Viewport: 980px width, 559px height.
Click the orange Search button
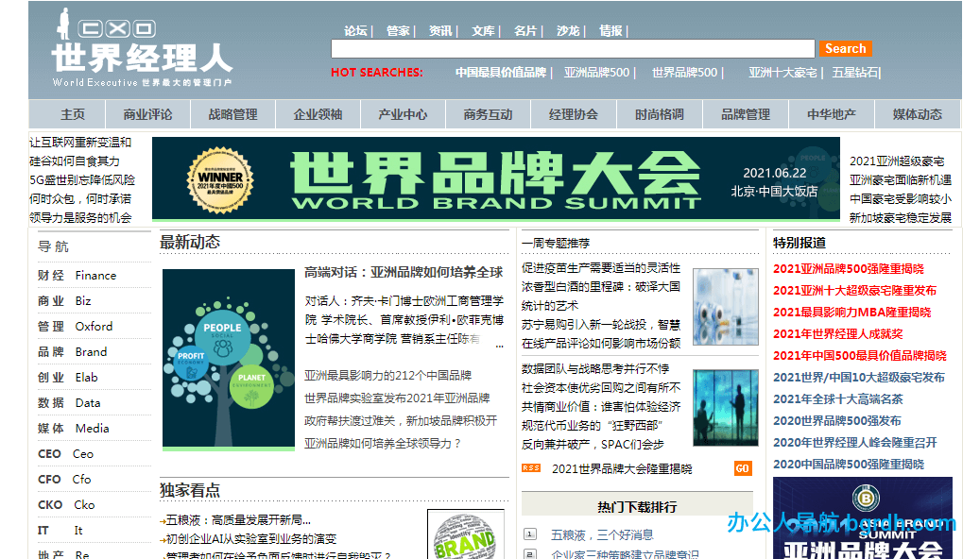coord(845,48)
